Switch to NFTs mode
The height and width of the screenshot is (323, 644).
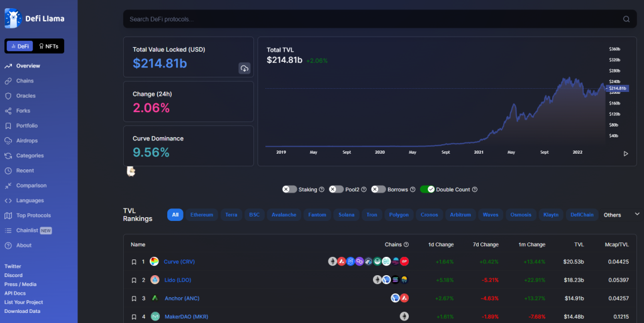[x=48, y=46]
